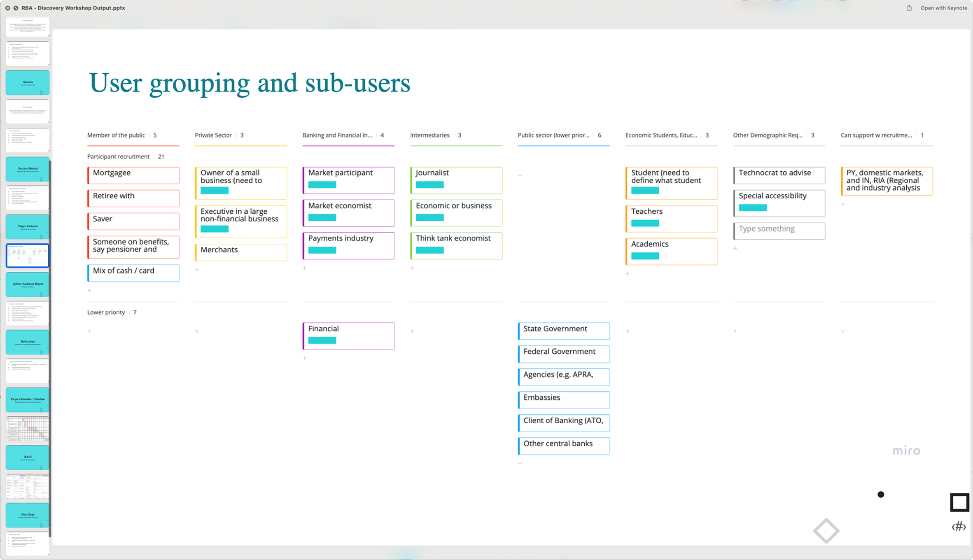Screen dimensions: 973x560
Task: Click the hash symbol icon on slide
Action: pos(959,526)
